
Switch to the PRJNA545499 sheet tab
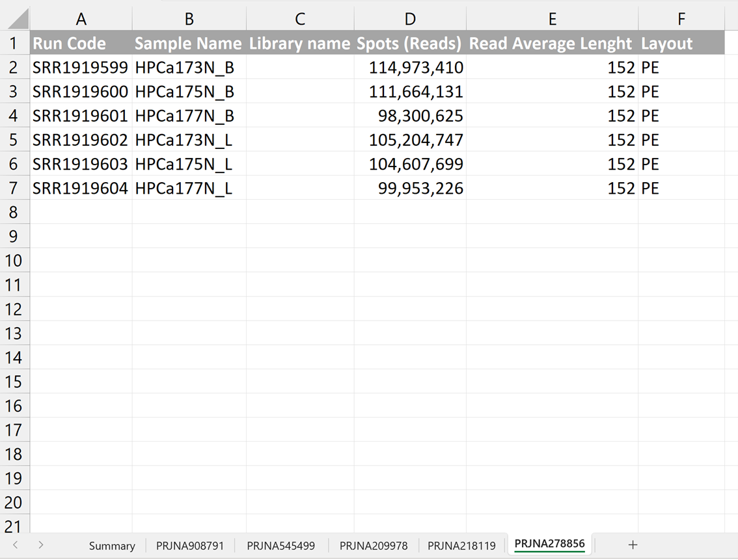[280, 546]
